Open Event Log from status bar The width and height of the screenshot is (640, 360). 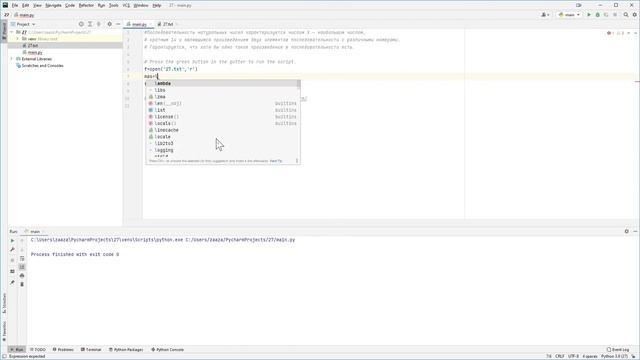(618, 349)
